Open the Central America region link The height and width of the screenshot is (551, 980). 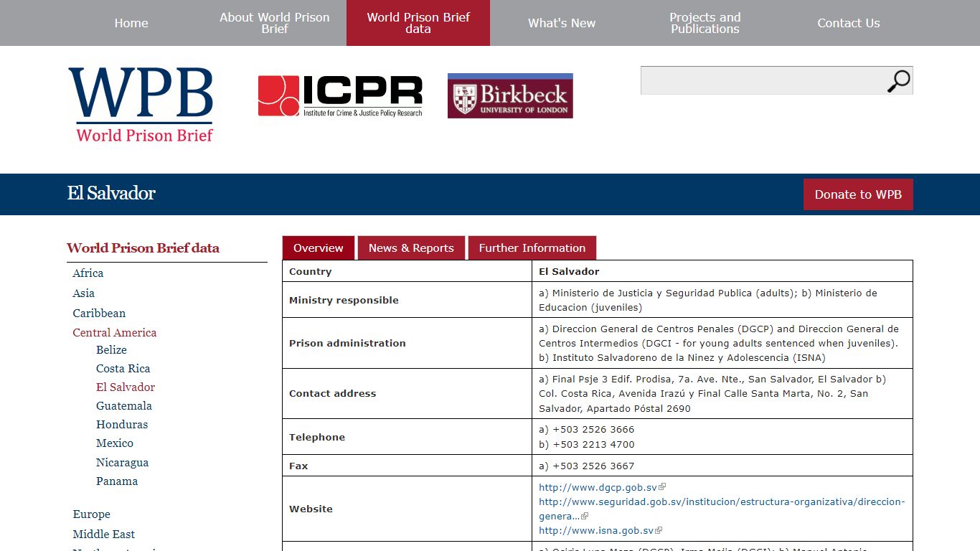pyautogui.click(x=115, y=333)
